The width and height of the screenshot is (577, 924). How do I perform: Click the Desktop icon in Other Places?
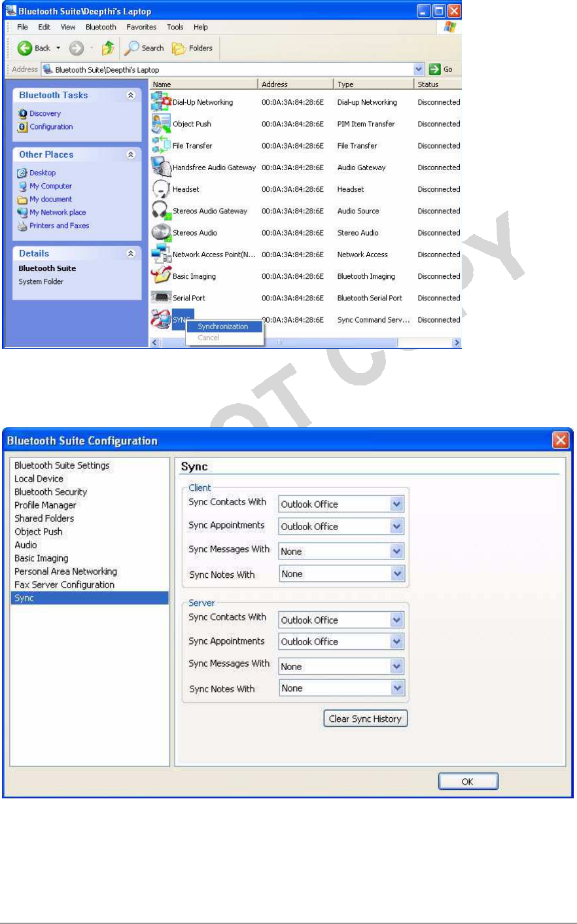click(22, 173)
